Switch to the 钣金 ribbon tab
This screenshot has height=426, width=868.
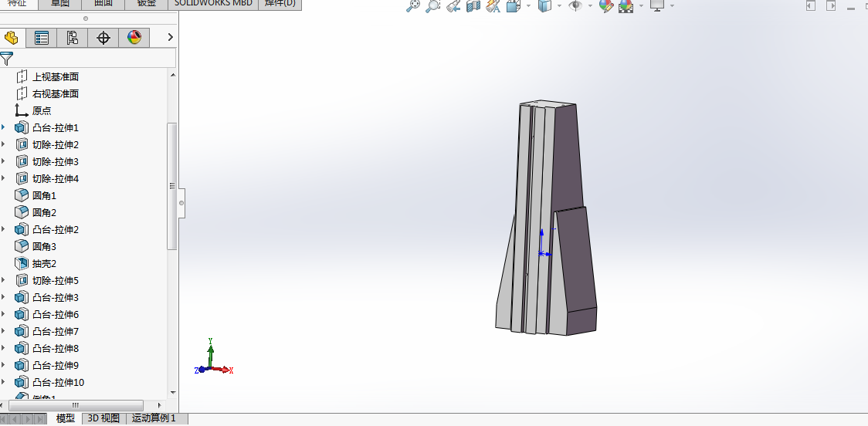coord(147,4)
